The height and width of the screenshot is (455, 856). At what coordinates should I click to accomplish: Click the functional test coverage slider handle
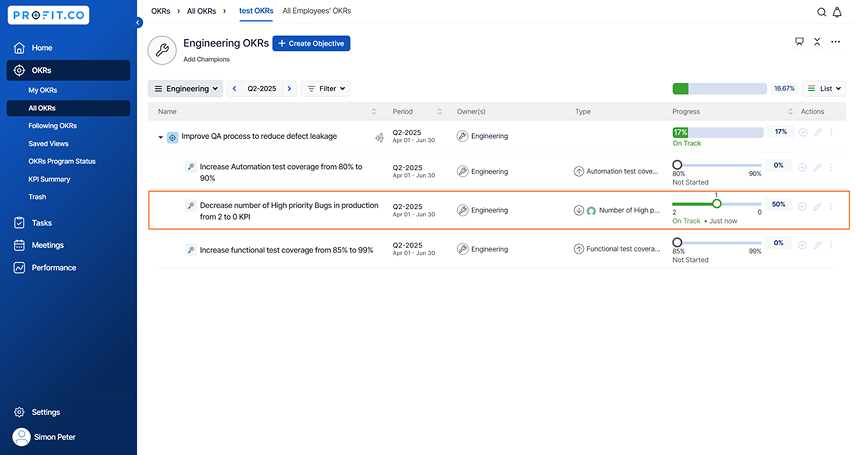pos(677,242)
